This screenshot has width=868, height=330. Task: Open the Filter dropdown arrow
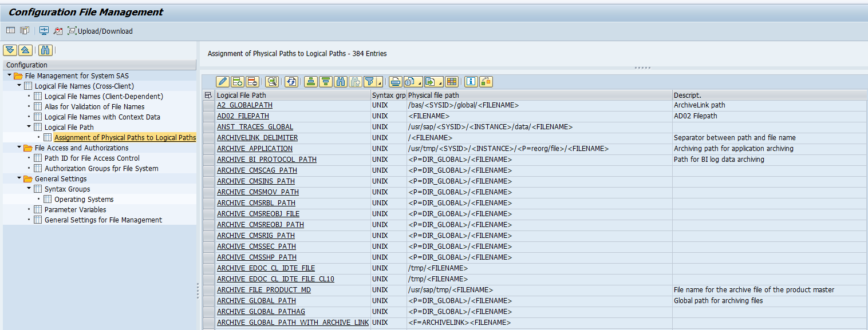pyautogui.click(x=379, y=82)
